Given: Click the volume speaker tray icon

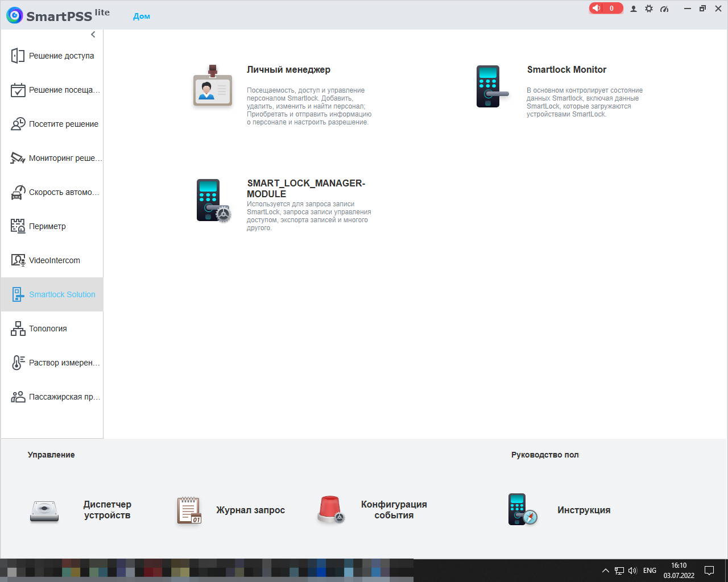Looking at the screenshot, I should click(632, 571).
